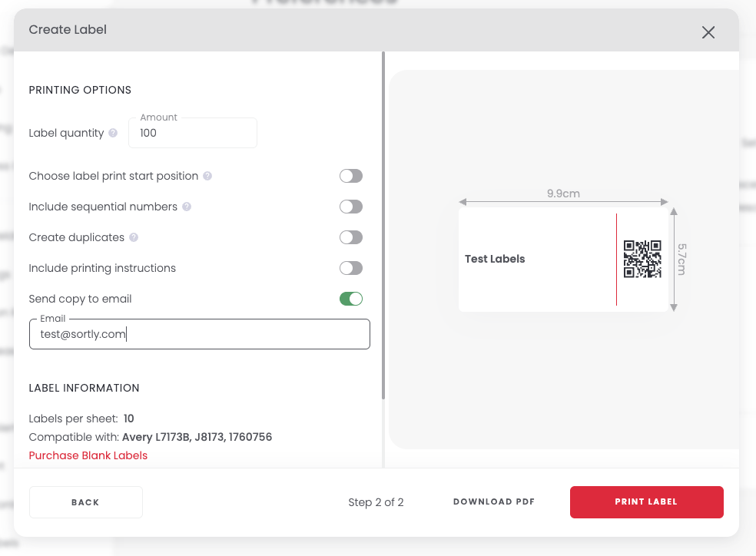Toggle Choose label print start position
This screenshot has width=756, height=556.
coord(351,176)
